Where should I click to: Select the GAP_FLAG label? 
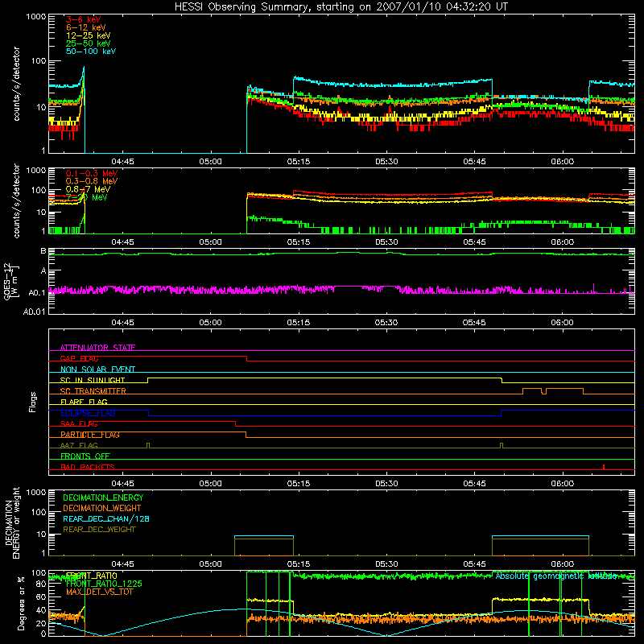(79, 358)
